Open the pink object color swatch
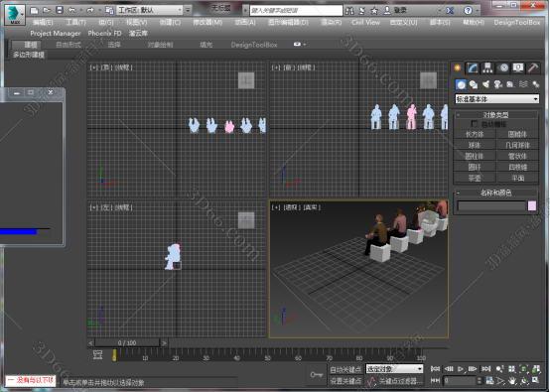550x392 pixels. point(532,205)
